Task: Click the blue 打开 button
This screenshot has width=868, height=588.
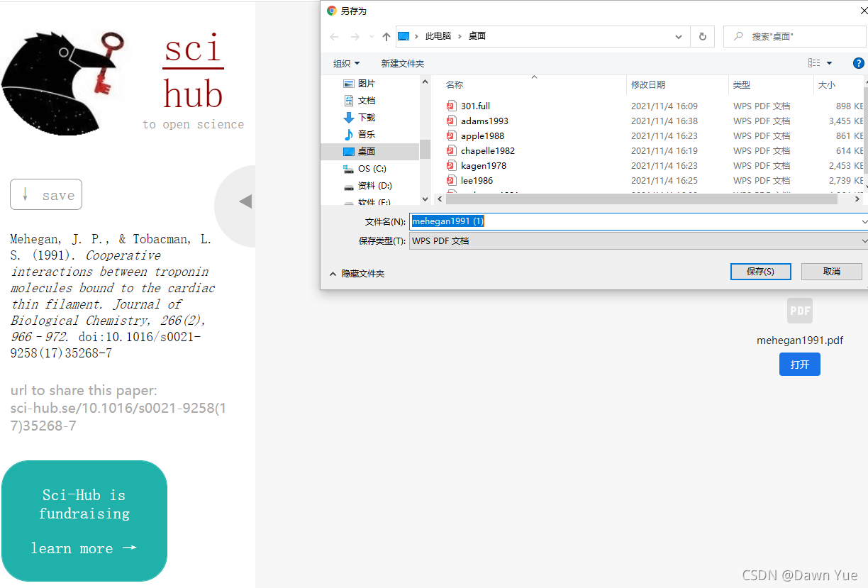Action: 800,364
